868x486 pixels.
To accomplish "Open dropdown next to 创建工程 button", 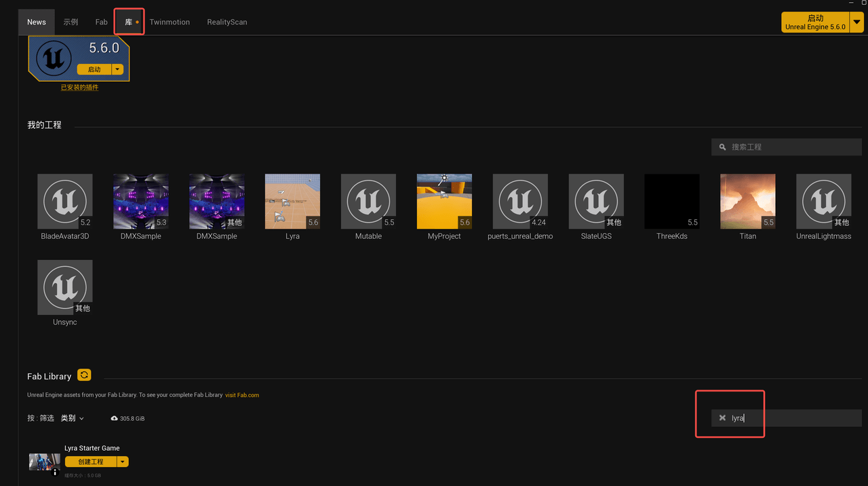I will tap(122, 462).
